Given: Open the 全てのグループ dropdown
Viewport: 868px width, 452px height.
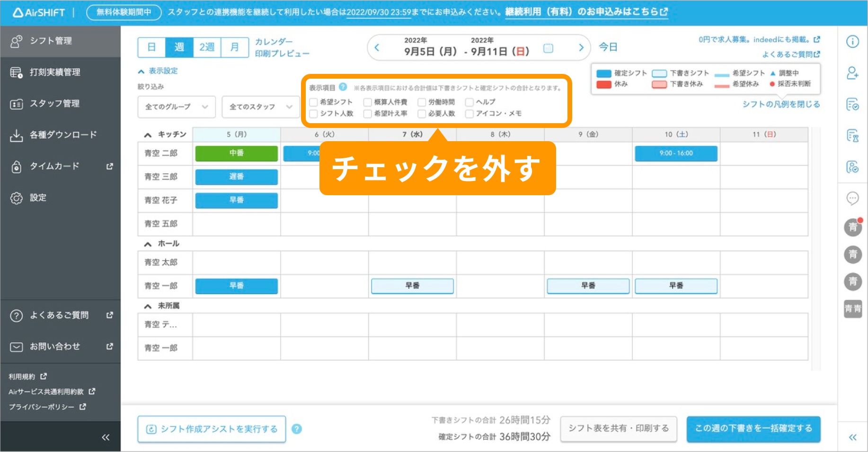Looking at the screenshot, I should click(x=176, y=107).
